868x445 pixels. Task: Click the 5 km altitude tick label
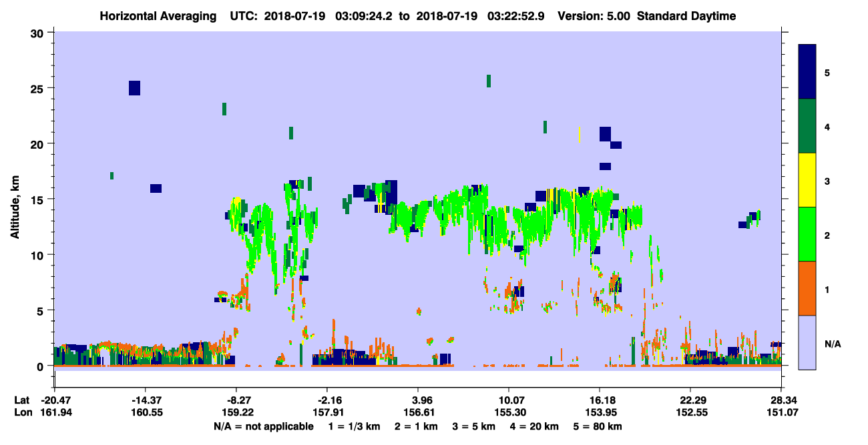(41, 310)
